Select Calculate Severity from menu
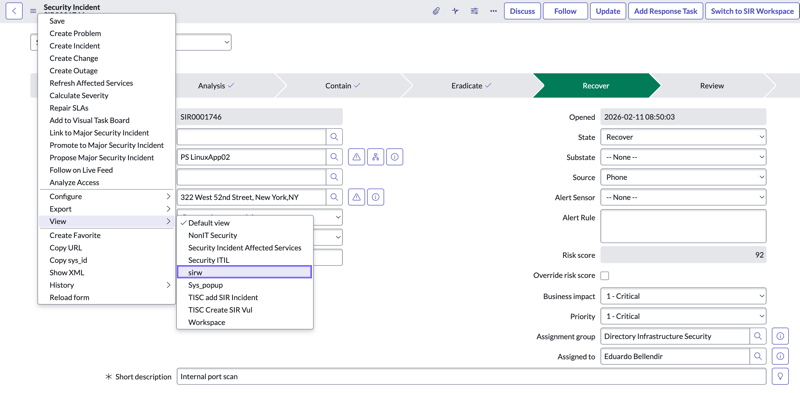This screenshot has height=393, width=800. pyautogui.click(x=107, y=95)
